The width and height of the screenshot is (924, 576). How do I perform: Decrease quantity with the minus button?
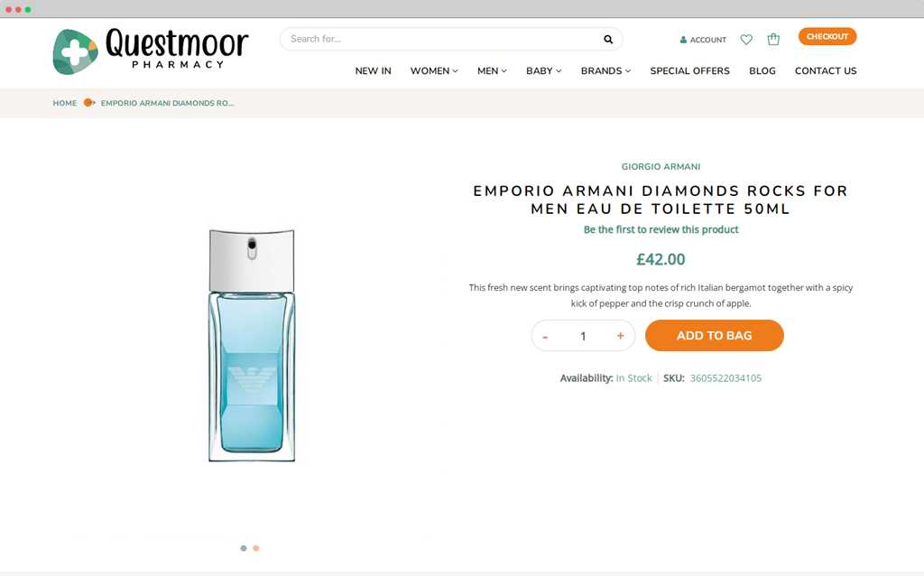click(x=545, y=336)
